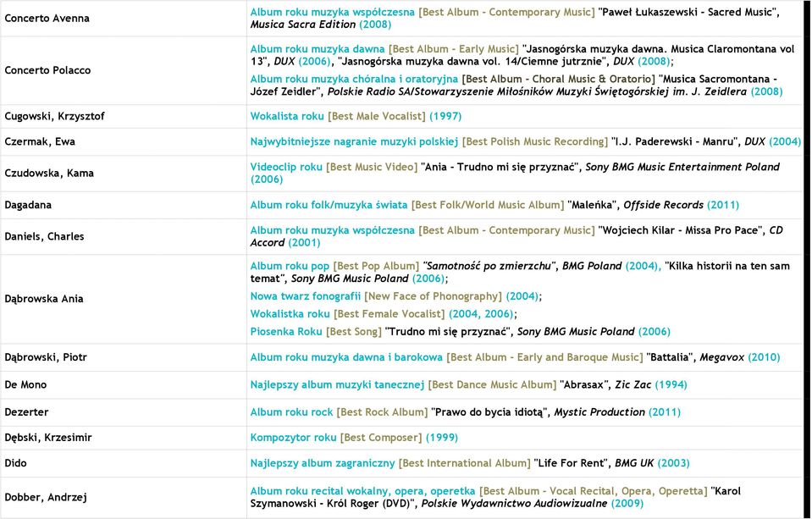Click the year (2011) after Offside Records

(723, 205)
